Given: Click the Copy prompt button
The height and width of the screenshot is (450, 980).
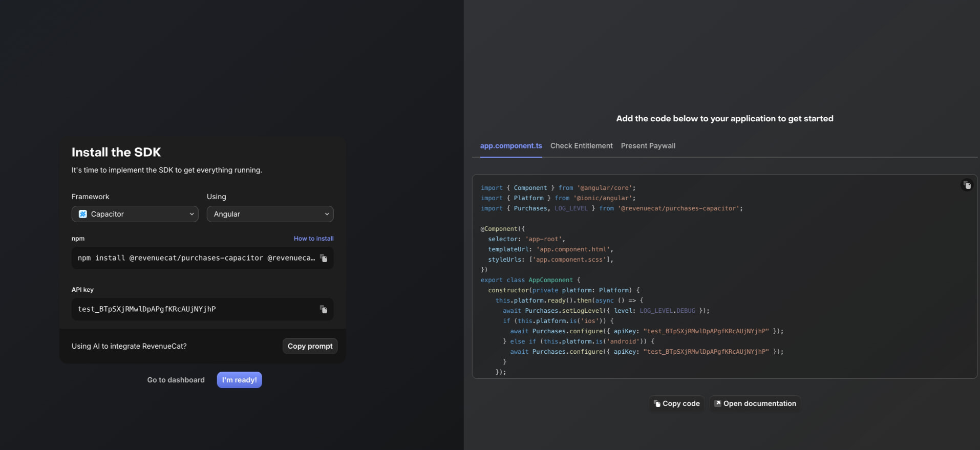Looking at the screenshot, I should (x=310, y=346).
